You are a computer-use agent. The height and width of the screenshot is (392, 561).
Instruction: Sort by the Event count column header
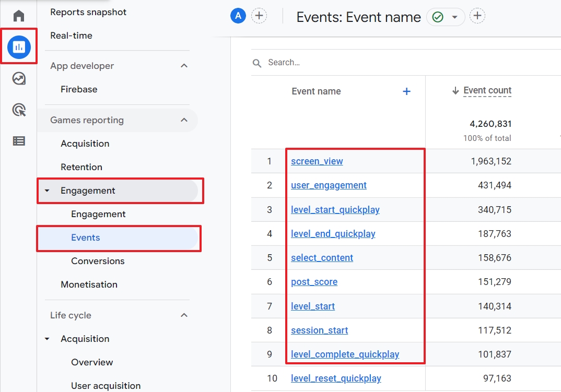coord(487,91)
